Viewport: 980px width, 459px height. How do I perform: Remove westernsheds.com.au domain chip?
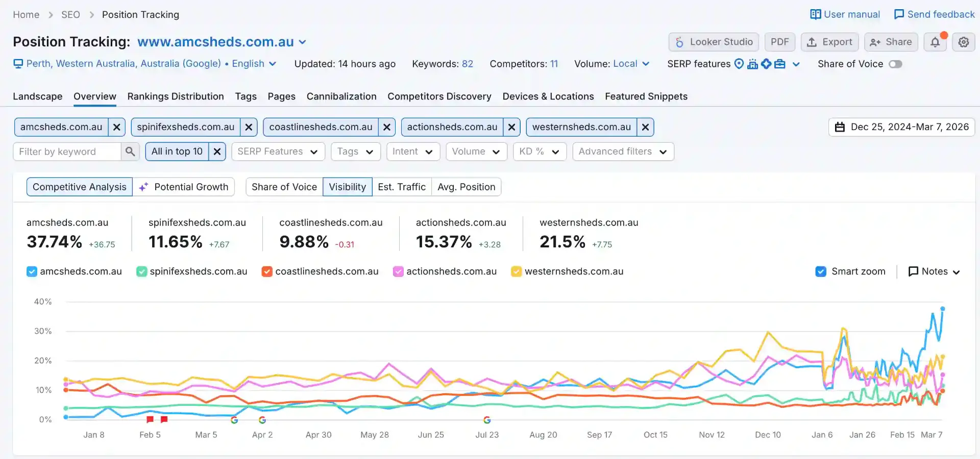[x=645, y=127]
